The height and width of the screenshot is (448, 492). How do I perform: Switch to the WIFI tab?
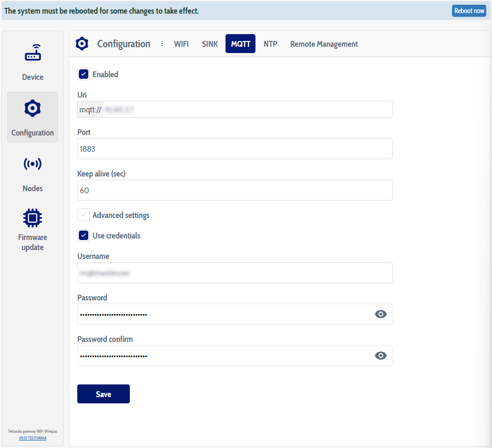tap(181, 44)
